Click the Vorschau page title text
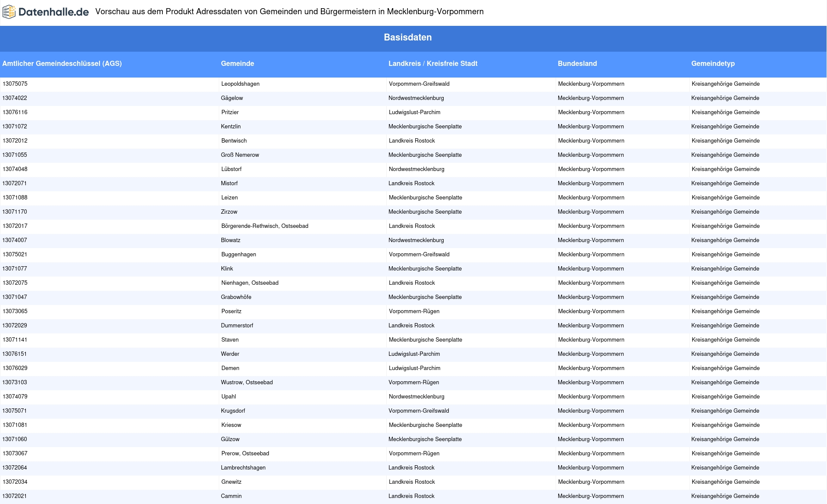 289,12
